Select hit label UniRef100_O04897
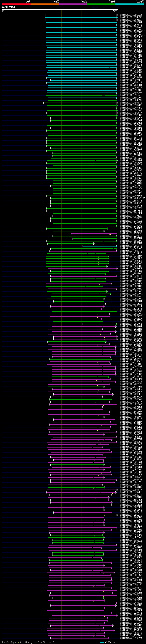This screenshot has height=644, width=146. tap(131, 100)
